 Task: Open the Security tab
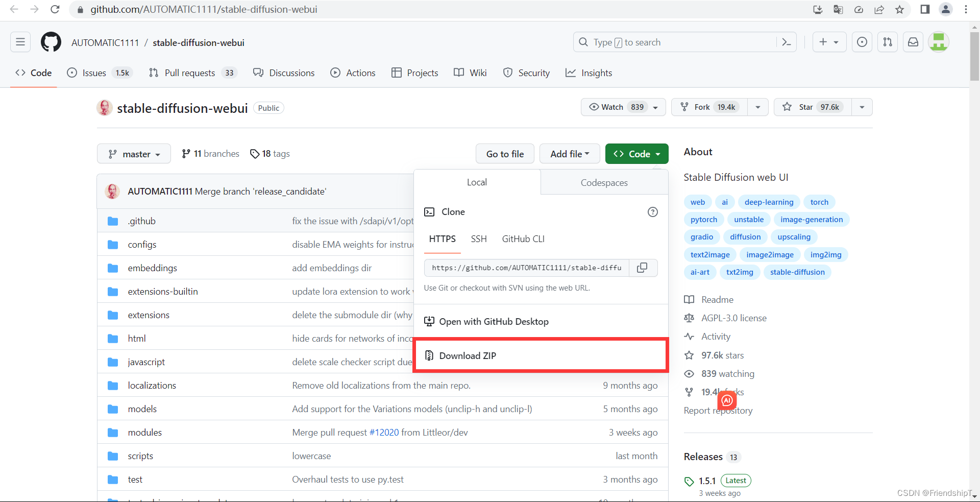point(526,73)
